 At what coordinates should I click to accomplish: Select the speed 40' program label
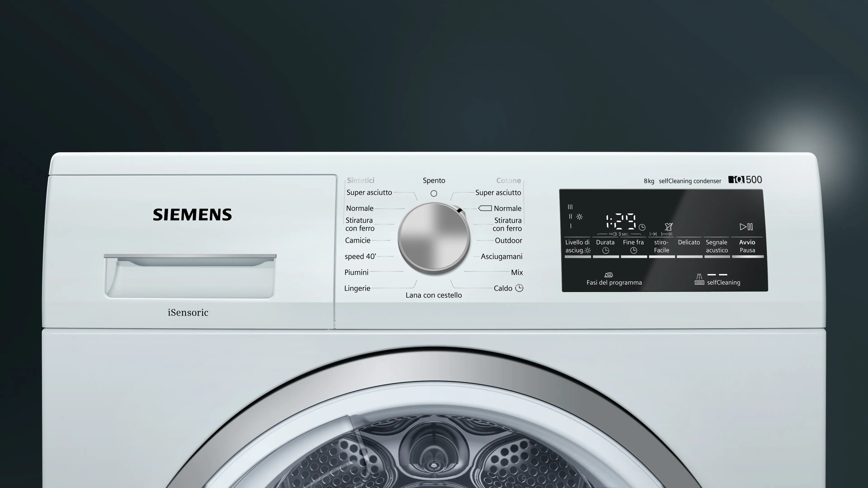click(360, 257)
